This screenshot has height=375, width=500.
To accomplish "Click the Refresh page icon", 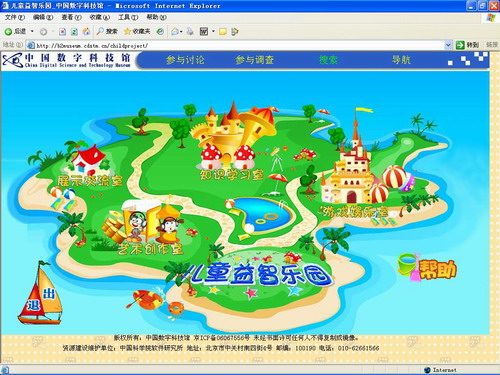I will [74, 32].
